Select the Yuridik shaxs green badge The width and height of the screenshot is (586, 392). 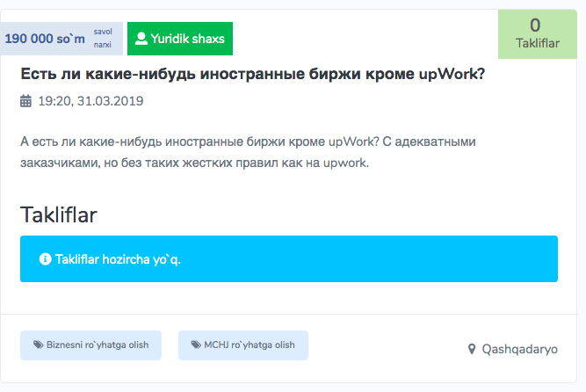[180, 39]
